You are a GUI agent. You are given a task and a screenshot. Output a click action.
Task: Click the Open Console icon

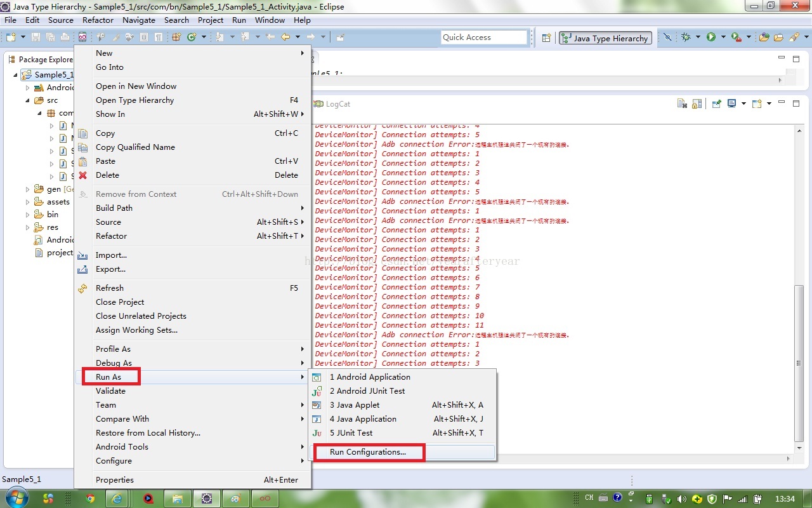pyautogui.click(x=757, y=104)
